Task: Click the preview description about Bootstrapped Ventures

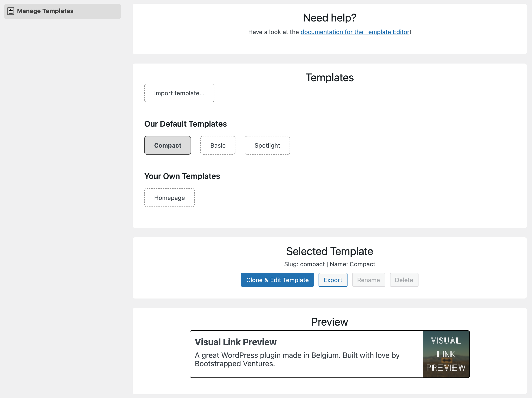Action: pyautogui.click(x=297, y=359)
